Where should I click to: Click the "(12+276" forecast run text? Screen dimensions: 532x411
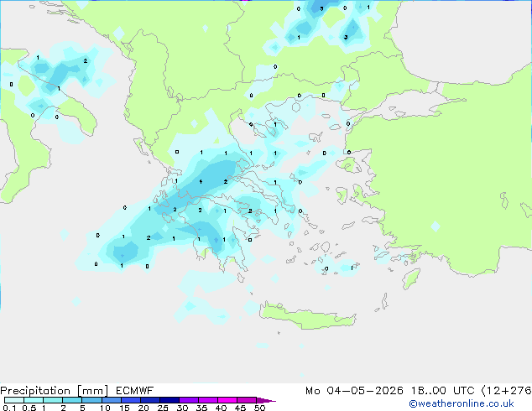[507, 391]
